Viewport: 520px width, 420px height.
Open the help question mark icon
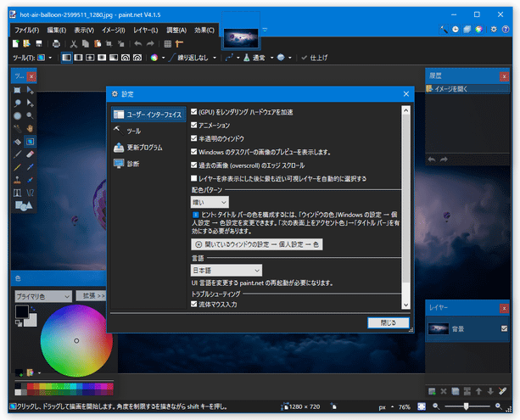click(506, 29)
